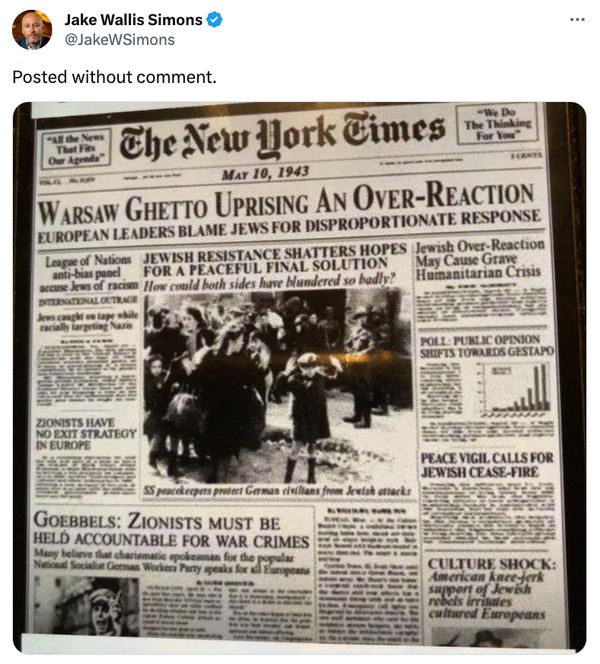Click the New York Times masthead in image
The image size is (600, 664).
282,136
